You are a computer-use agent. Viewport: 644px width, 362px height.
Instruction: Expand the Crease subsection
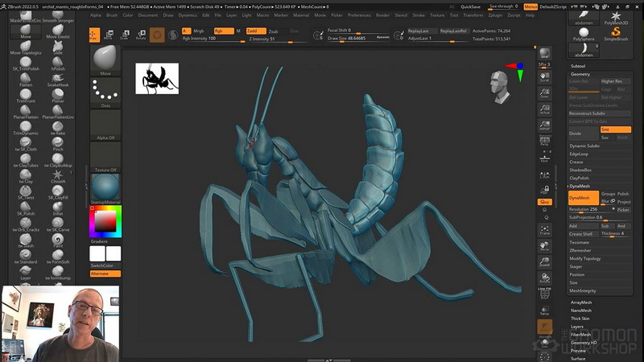[576, 162]
